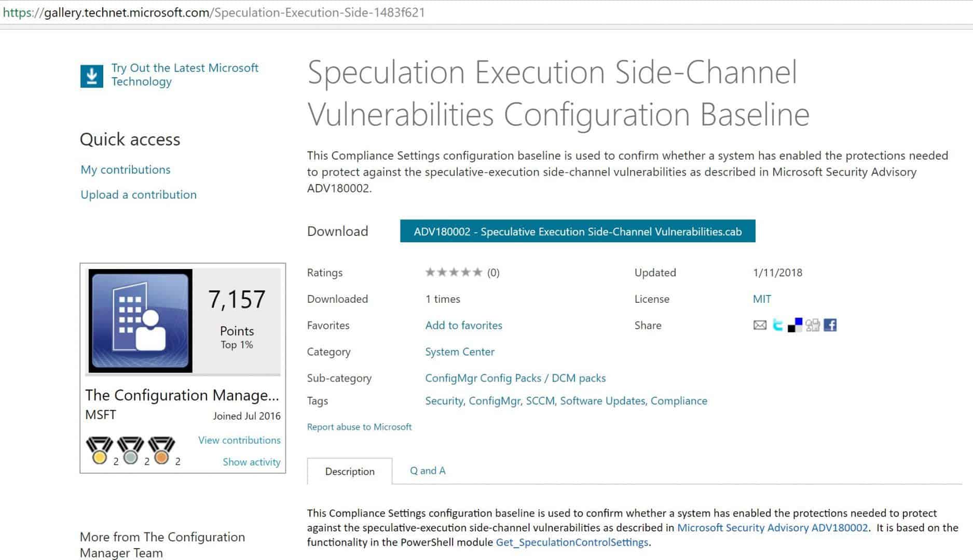Click Report abuse to Microsoft

359,427
